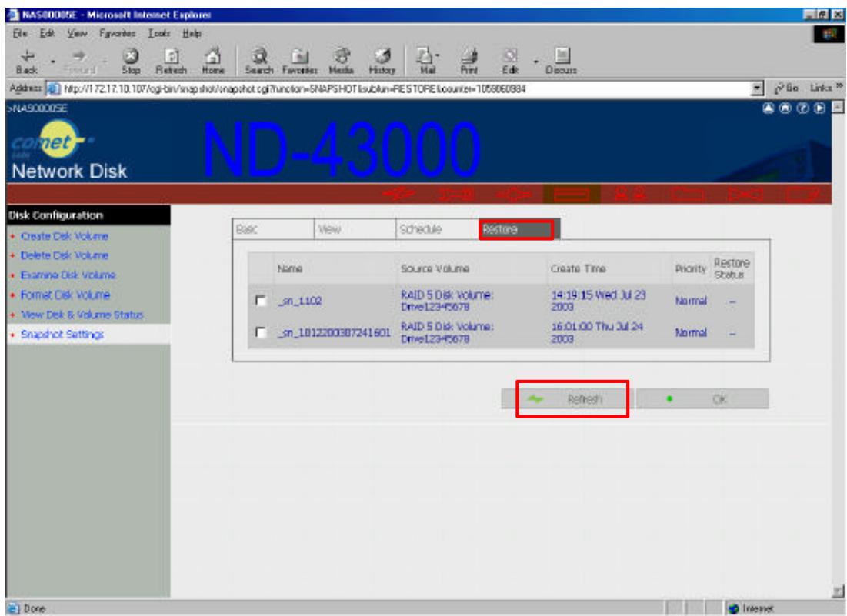Click the folder icon in red bar
This screenshot has height=616, width=847.
pos(688,194)
